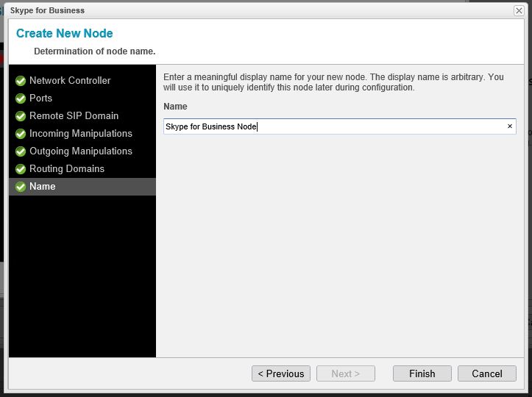Go back with the Previous button
This screenshot has height=397, width=532.
[x=281, y=373]
